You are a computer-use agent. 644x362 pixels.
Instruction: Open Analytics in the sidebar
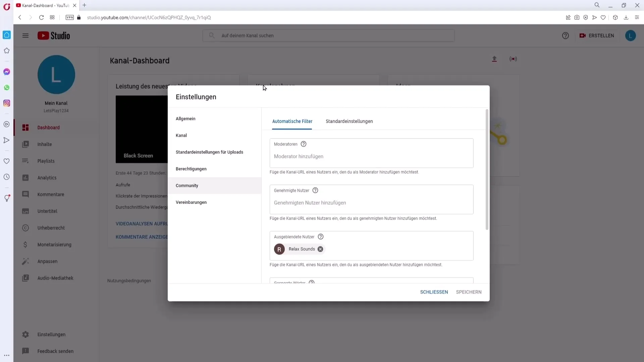pyautogui.click(x=56, y=178)
